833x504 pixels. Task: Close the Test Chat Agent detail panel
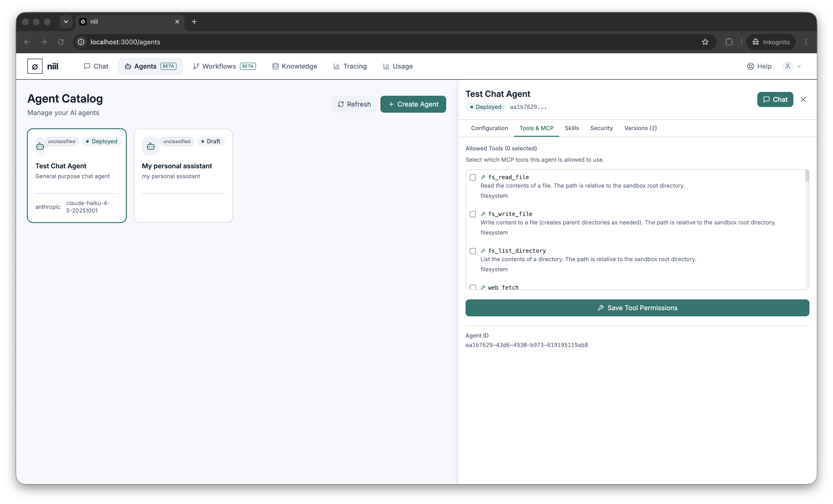pos(803,99)
